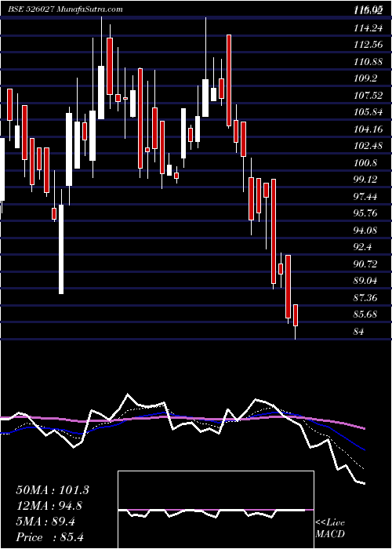Click the 12MA : 94.8 readout
The image size is (392, 549).
tap(49, 506)
